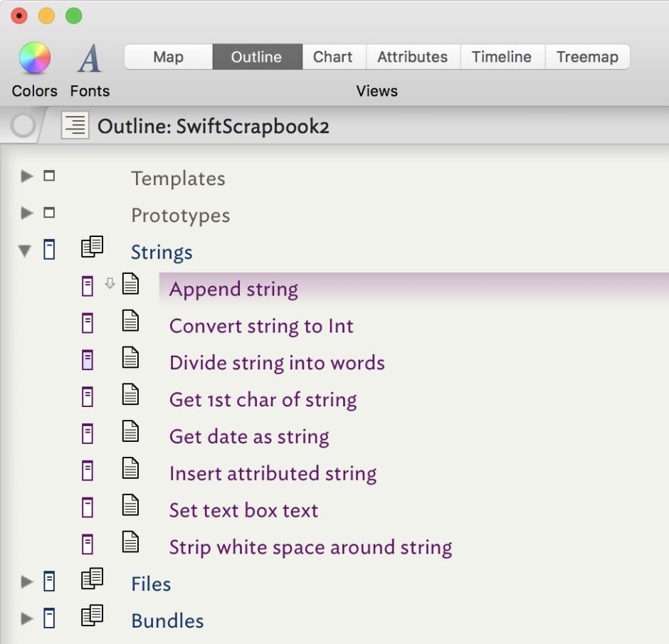Open the Colors picker in toolbar

[34, 58]
